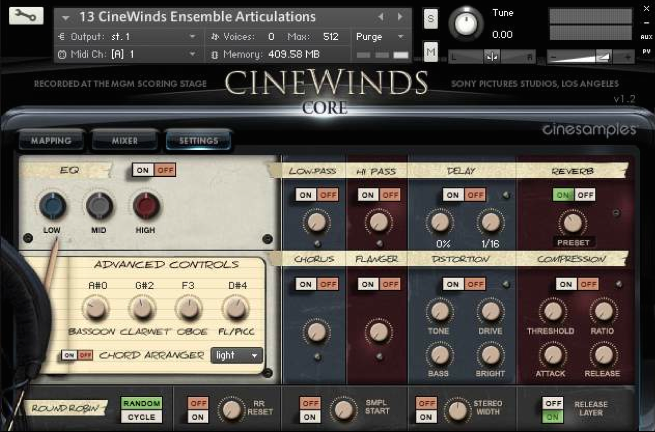Turn the red HIGH EQ knob
655x432 pixels.
click(146, 206)
